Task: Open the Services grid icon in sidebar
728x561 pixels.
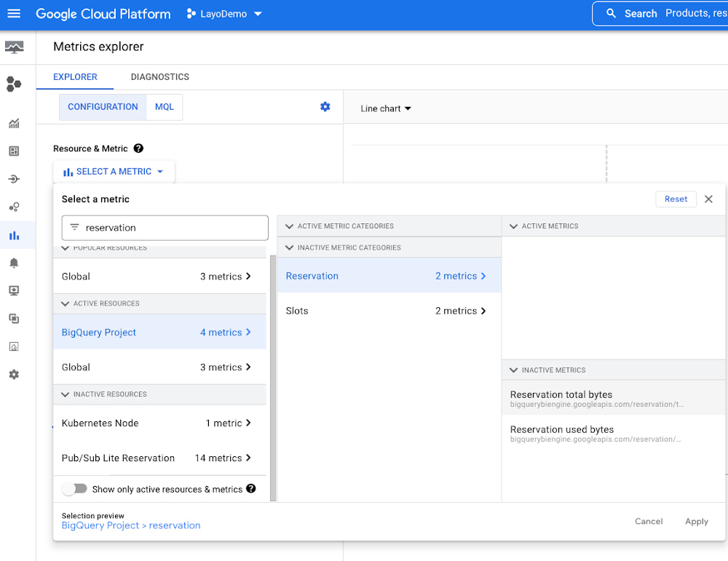Action: coord(14,151)
